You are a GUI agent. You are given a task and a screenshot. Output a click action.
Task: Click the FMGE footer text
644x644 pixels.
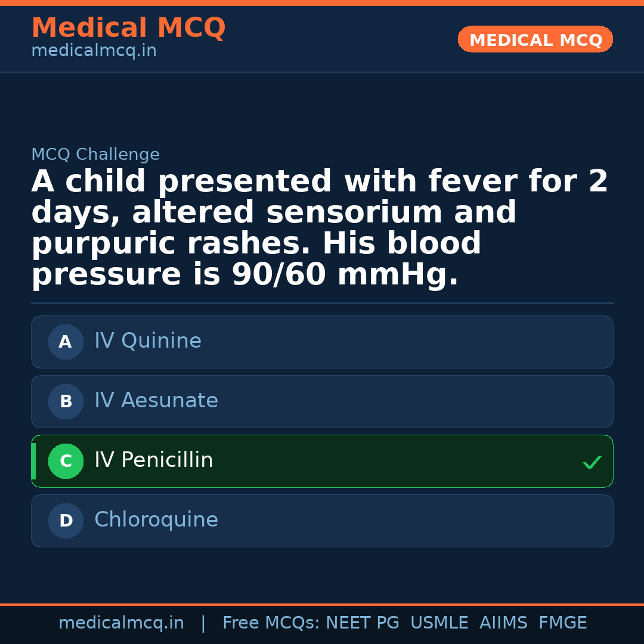click(562, 623)
